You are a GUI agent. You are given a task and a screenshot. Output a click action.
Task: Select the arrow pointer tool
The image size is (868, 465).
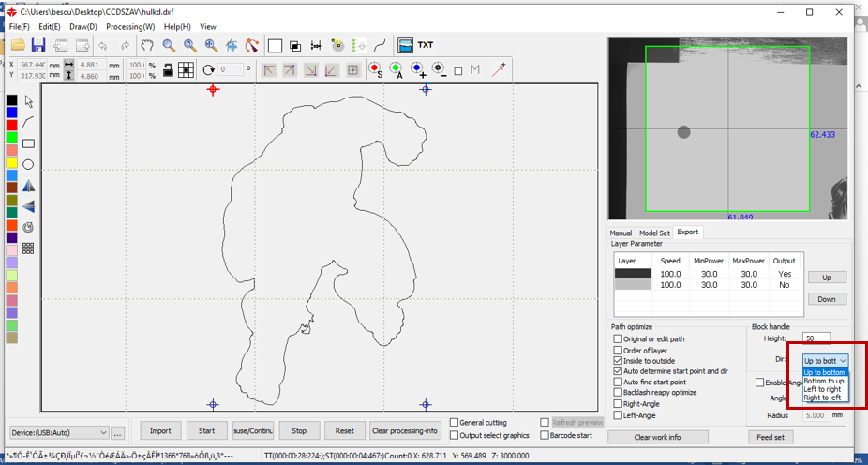point(29,101)
